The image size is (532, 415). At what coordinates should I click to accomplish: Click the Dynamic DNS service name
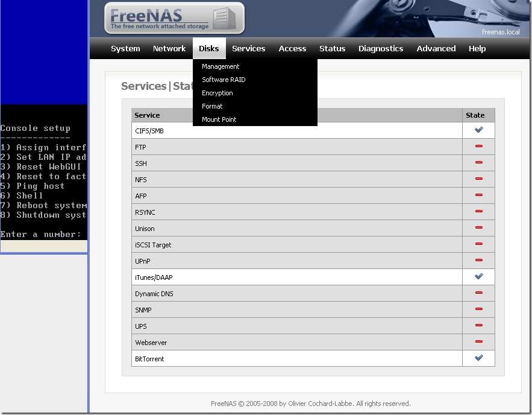coord(154,294)
